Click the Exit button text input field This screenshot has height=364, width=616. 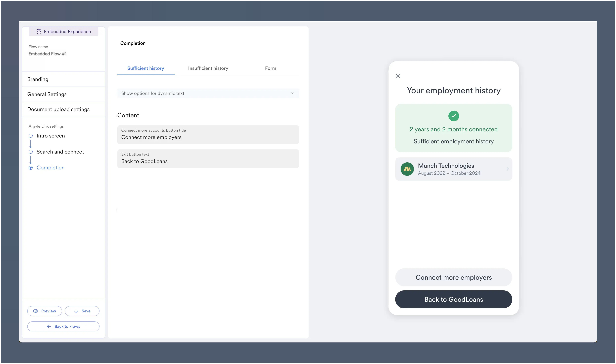point(208,161)
